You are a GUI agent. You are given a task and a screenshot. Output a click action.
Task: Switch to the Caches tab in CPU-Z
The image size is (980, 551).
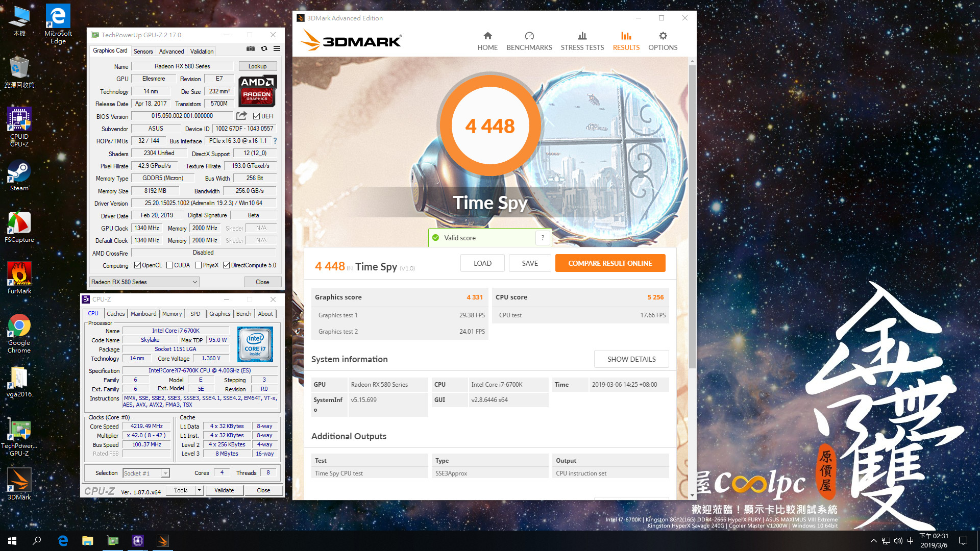point(116,314)
